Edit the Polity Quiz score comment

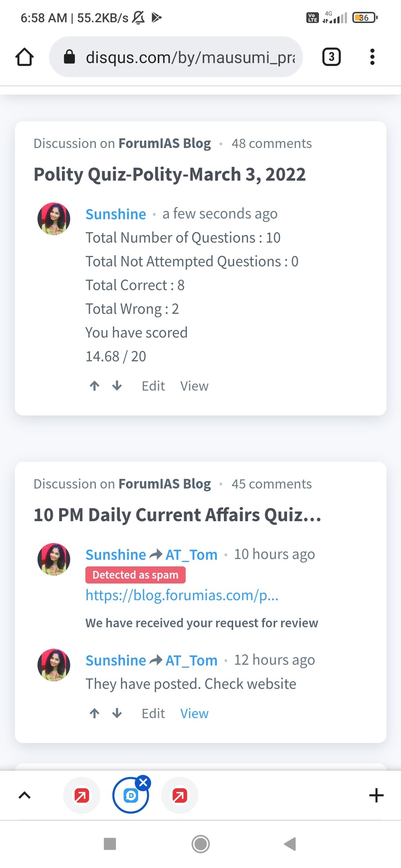(153, 386)
